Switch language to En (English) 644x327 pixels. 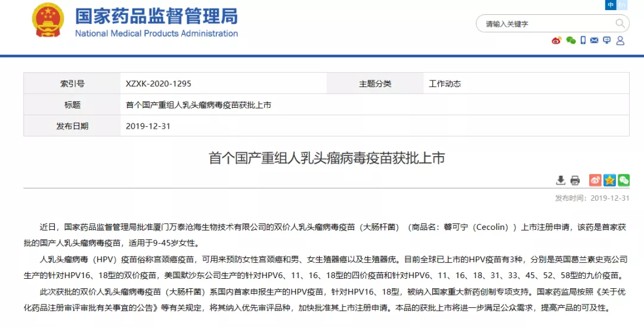coord(622,5)
